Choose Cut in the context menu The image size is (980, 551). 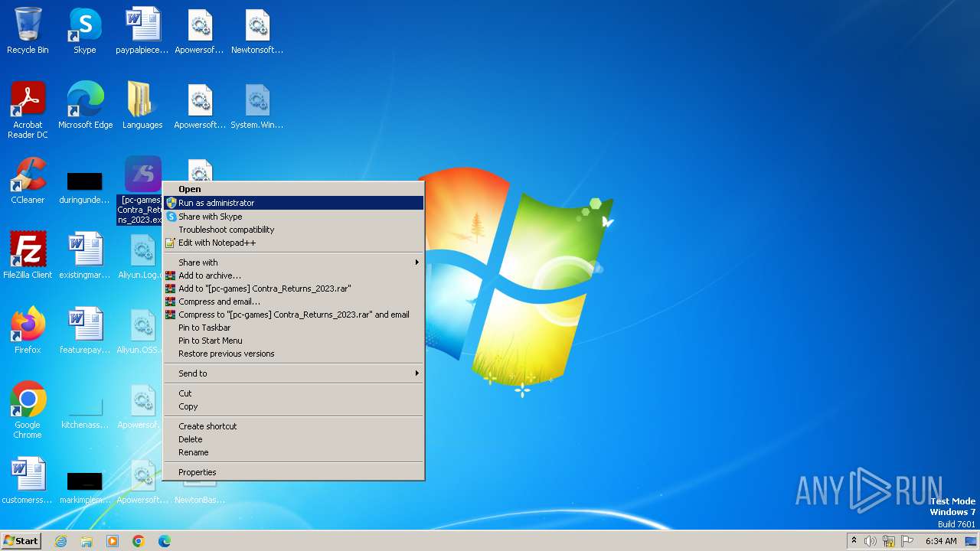293,393
